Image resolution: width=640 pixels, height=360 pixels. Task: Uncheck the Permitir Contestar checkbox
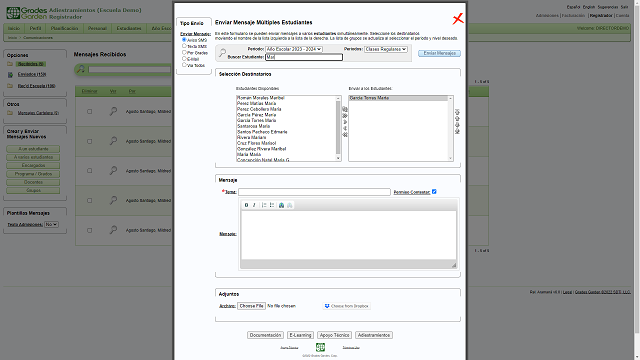click(434, 191)
